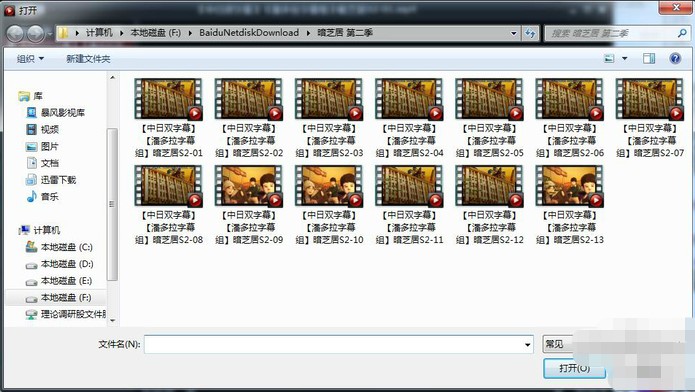Expand the address bar history dropdown
The height and width of the screenshot is (392, 695).
(514, 33)
